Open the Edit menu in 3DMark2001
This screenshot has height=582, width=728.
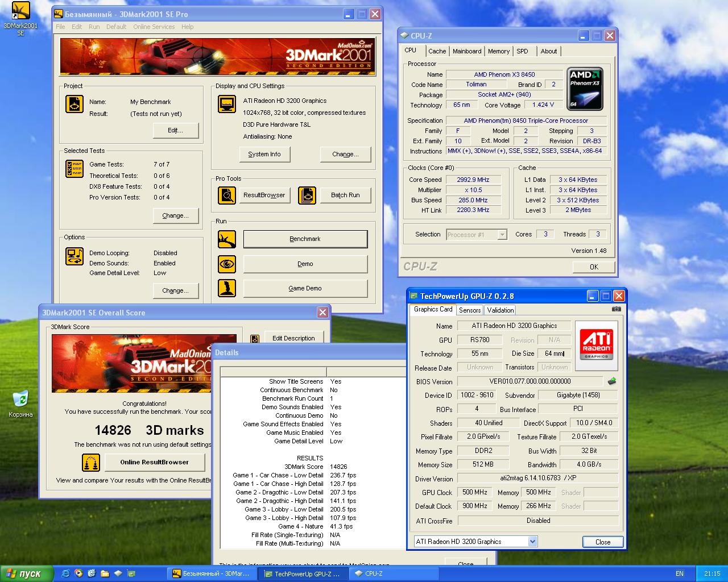coord(77,27)
